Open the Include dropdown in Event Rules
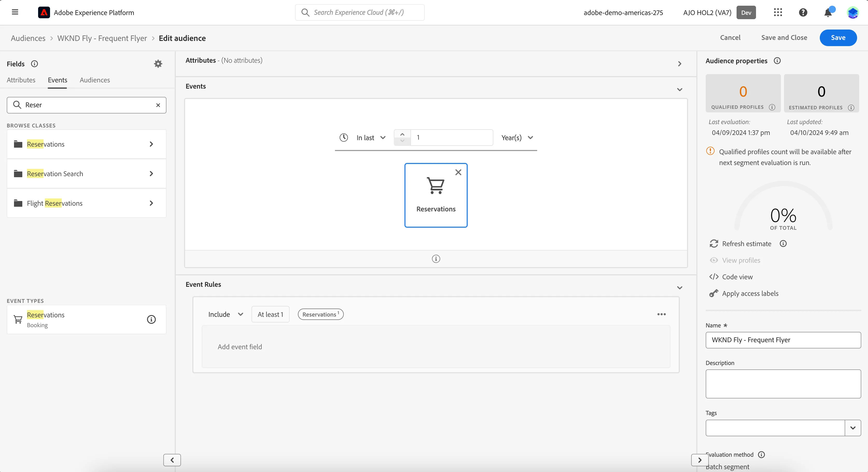 point(225,314)
